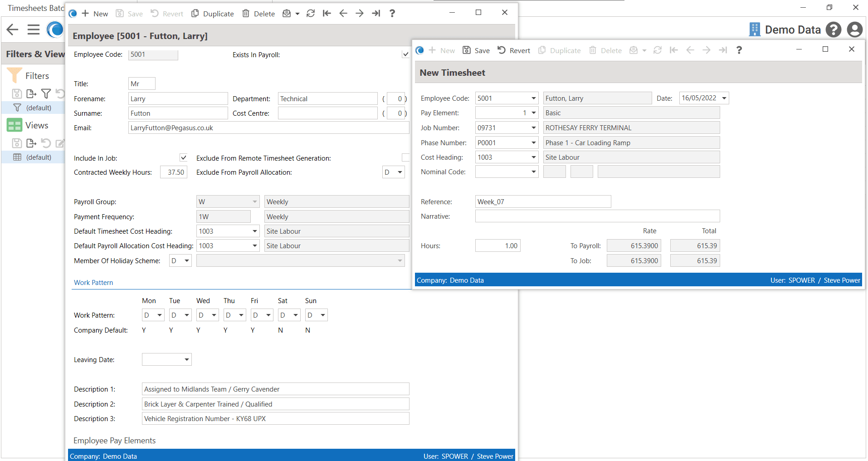Enable Exclude From Remote Timesheet Generation

point(405,158)
